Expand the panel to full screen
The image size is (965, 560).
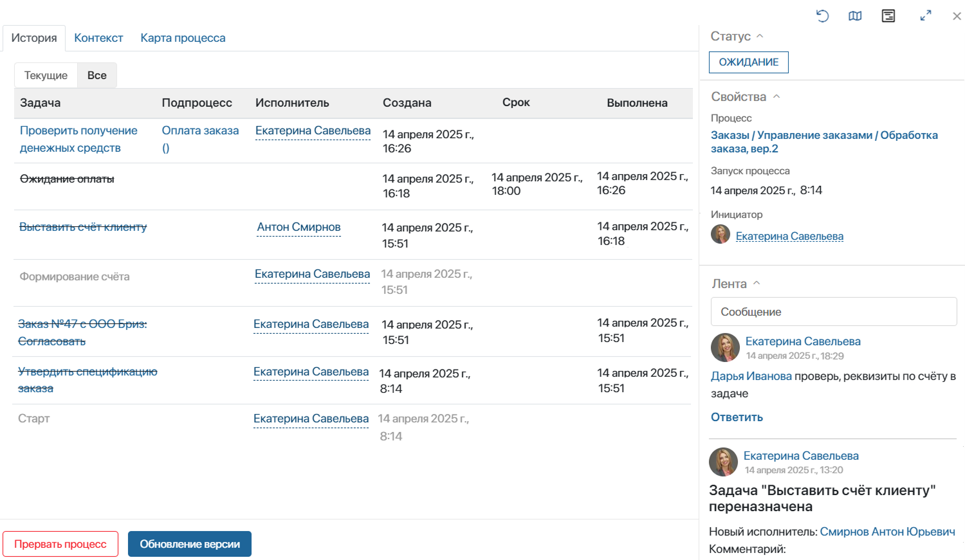(x=926, y=16)
